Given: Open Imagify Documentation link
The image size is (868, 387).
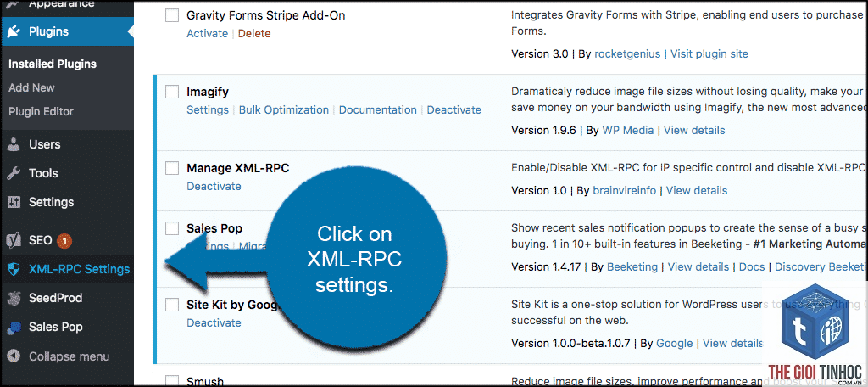Looking at the screenshot, I should click(x=377, y=109).
